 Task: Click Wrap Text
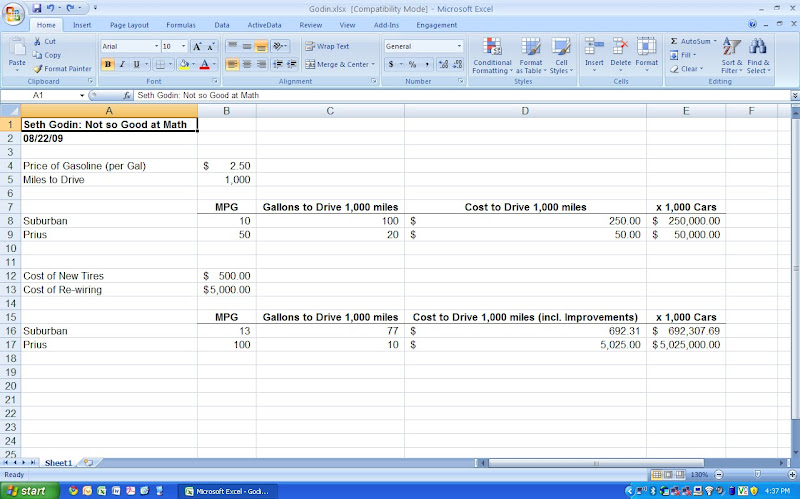[x=327, y=46]
